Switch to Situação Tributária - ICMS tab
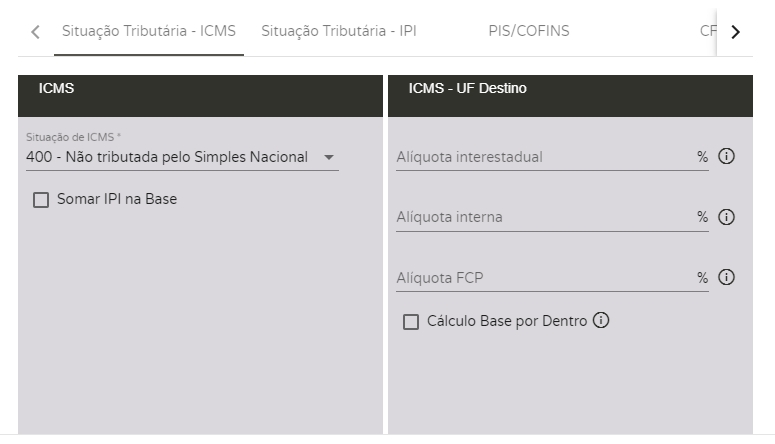This screenshot has height=444, width=775. 148,31
